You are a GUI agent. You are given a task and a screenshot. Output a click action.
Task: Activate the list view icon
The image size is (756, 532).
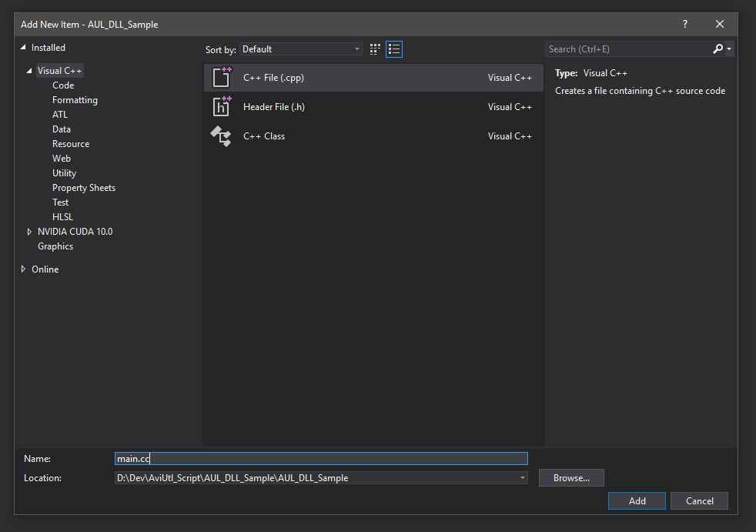point(393,49)
